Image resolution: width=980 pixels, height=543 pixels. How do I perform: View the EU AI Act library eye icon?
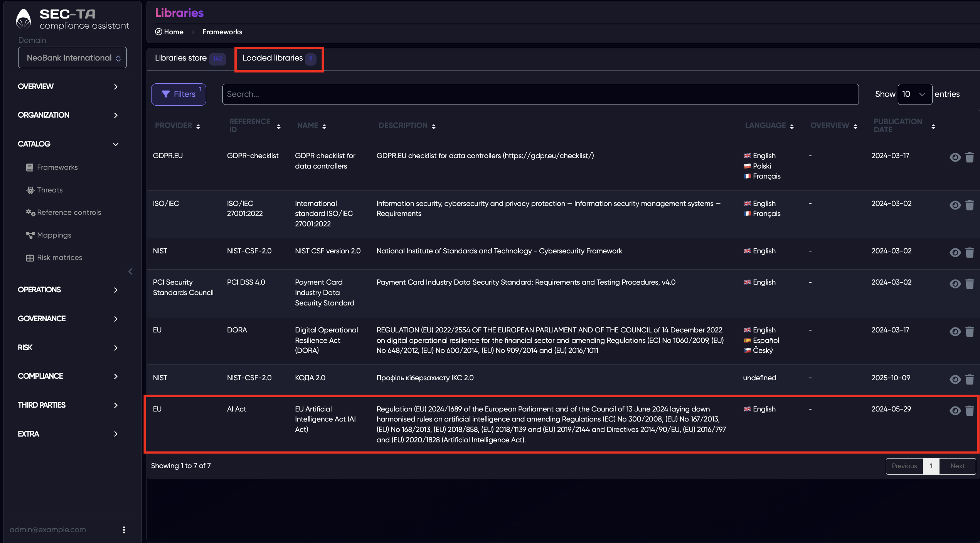[x=955, y=410]
